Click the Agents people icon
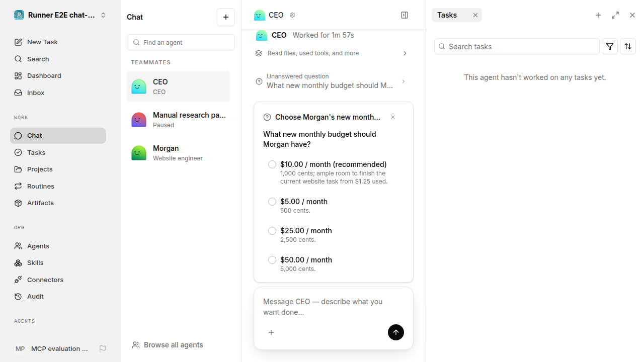 pyautogui.click(x=18, y=246)
